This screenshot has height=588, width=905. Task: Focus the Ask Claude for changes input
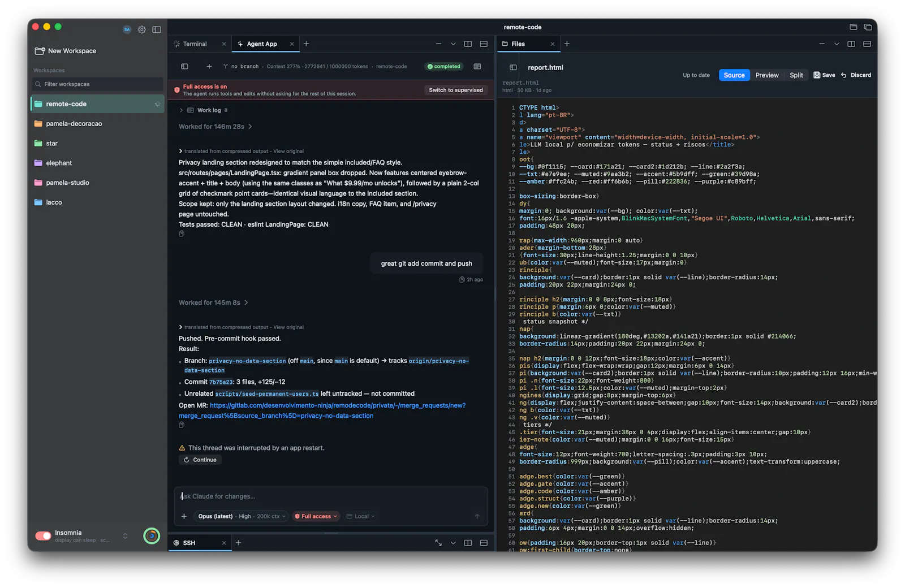[x=330, y=496]
